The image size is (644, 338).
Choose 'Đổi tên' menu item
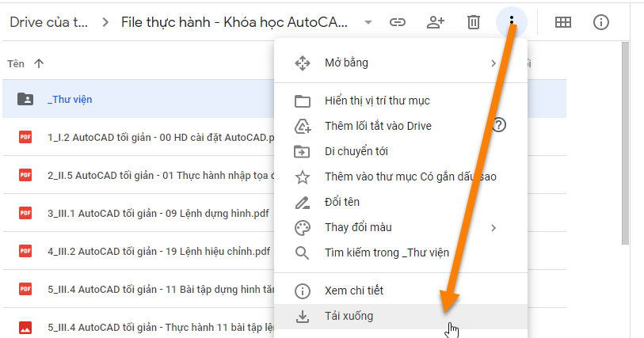point(401,202)
